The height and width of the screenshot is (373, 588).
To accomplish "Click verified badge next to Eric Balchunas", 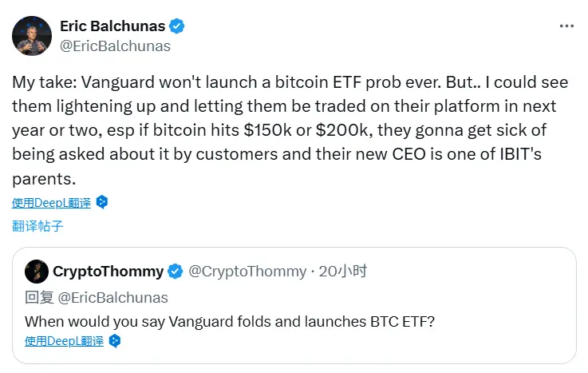I will tap(177, 26).
